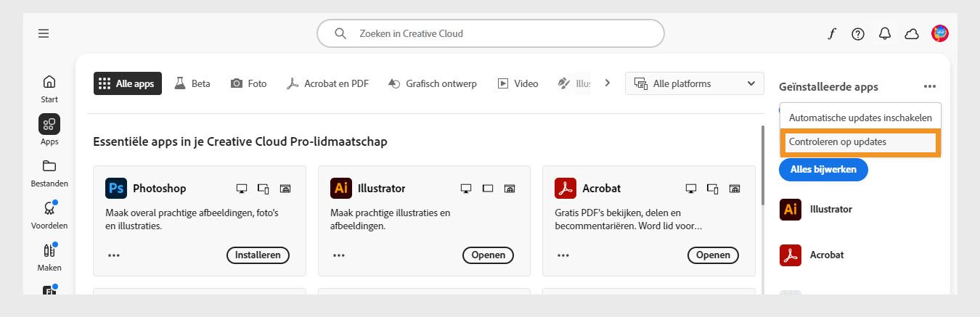
Task: Click the cloud sync status icon
Action: tap(912, 33)
